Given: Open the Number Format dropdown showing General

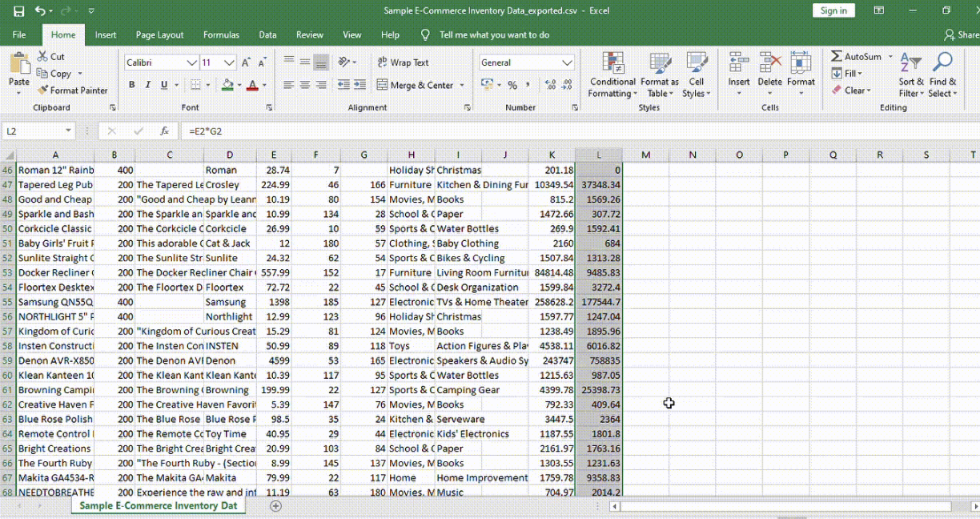Looking at the screenshot, I should (526, 62).
